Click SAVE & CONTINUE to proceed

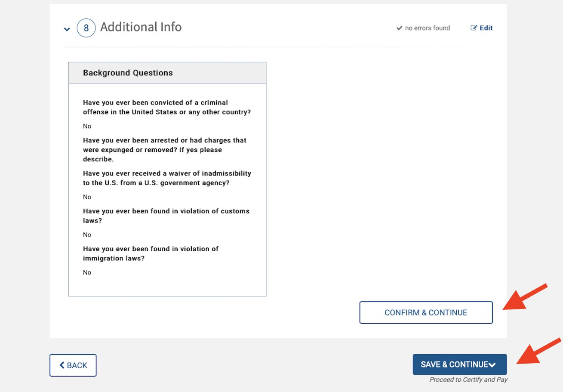460,364
